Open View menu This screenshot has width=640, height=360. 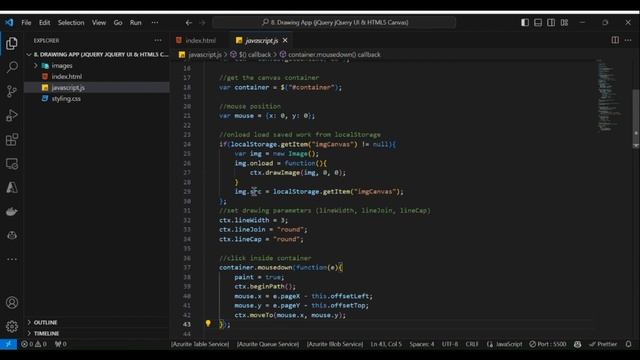(99, 22)
